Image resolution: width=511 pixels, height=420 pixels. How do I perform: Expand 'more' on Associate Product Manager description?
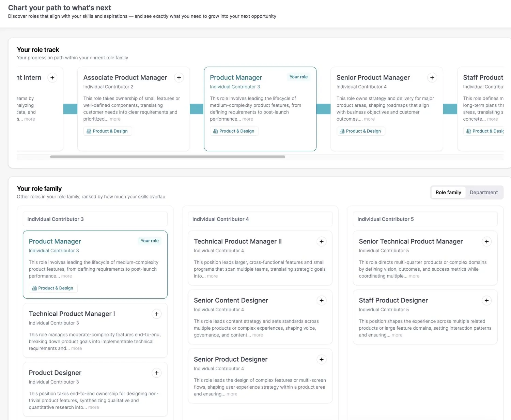[x=115, y=119]
